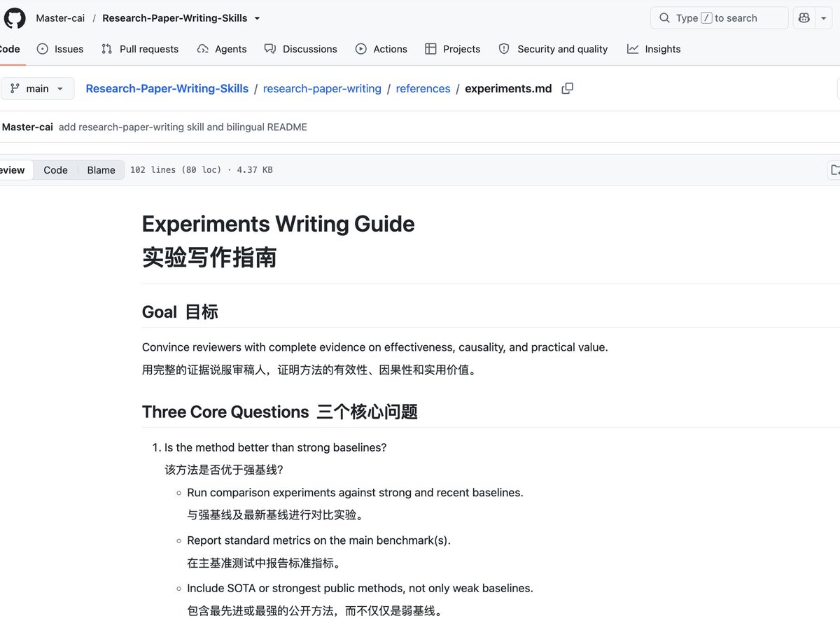Image resolution: width=840 pixels, height=623 pixels.
Task: Click the git branch icon beside main
Action: (15, 88)
